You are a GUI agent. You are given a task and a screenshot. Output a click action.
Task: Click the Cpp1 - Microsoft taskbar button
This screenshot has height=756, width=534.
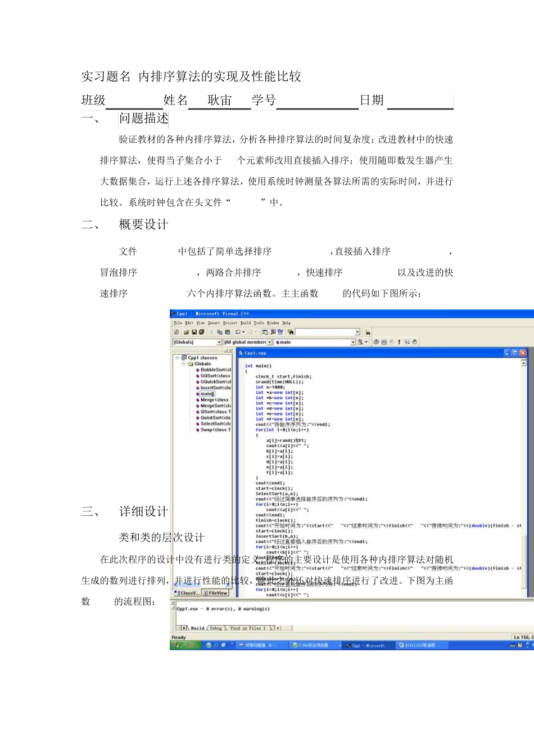pos(368,646)
